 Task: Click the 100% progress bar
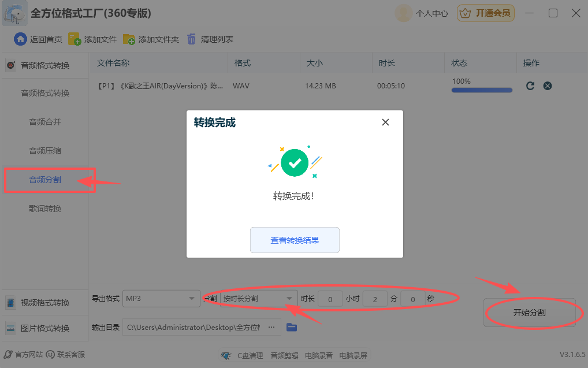[481, 90]
